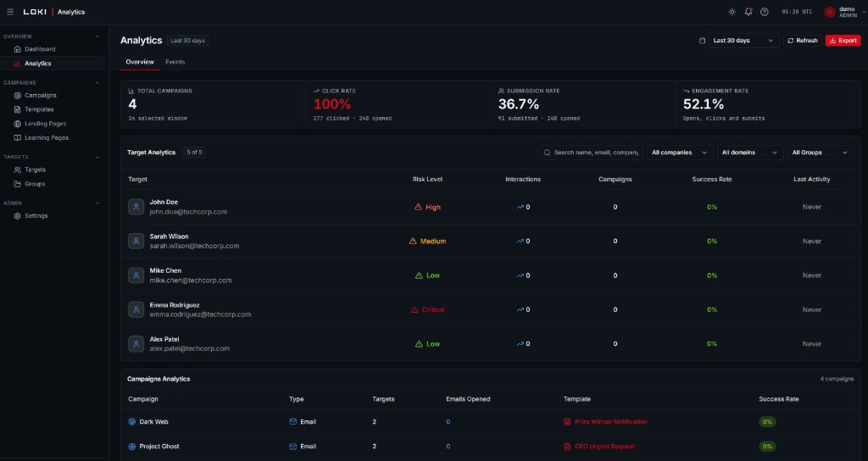Collapse the Targets sidebar section

(97, 157)
